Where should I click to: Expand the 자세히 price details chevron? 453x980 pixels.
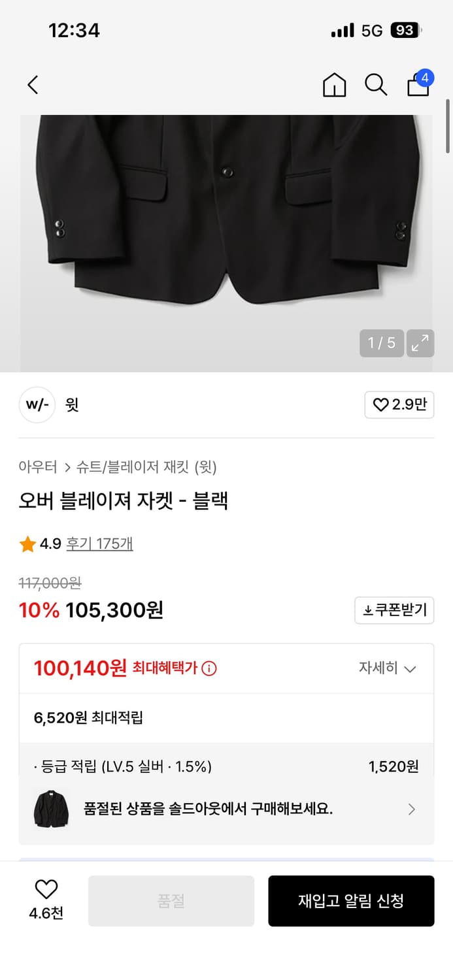[x=411, y=668]
